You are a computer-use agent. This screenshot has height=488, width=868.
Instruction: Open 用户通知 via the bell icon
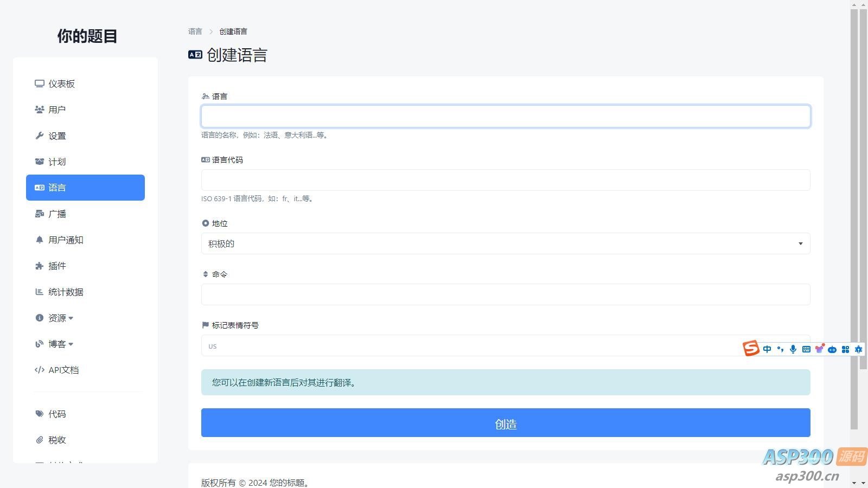(39, 240)
